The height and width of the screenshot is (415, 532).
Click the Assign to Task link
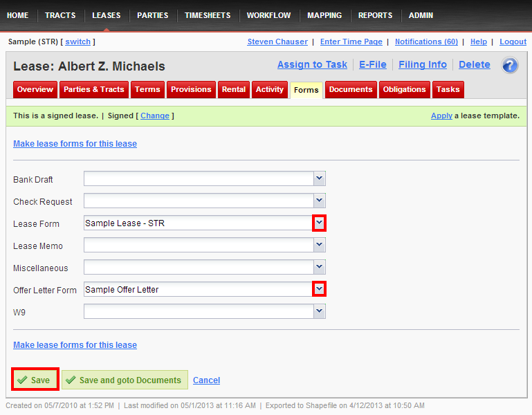(312, 64)
